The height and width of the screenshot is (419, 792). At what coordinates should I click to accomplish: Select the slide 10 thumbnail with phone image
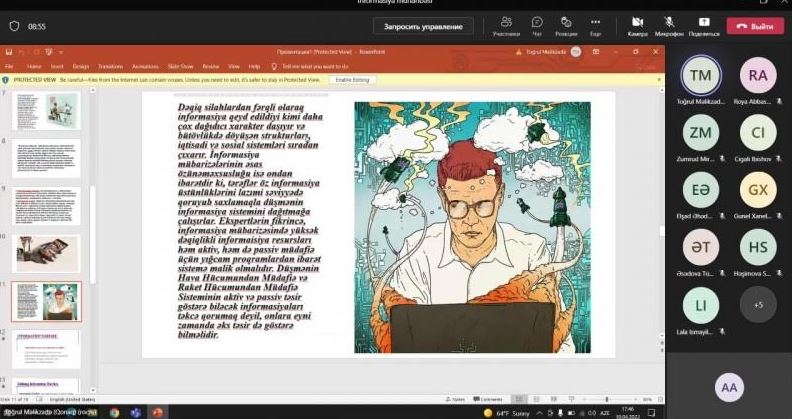[x=46, y=254]
